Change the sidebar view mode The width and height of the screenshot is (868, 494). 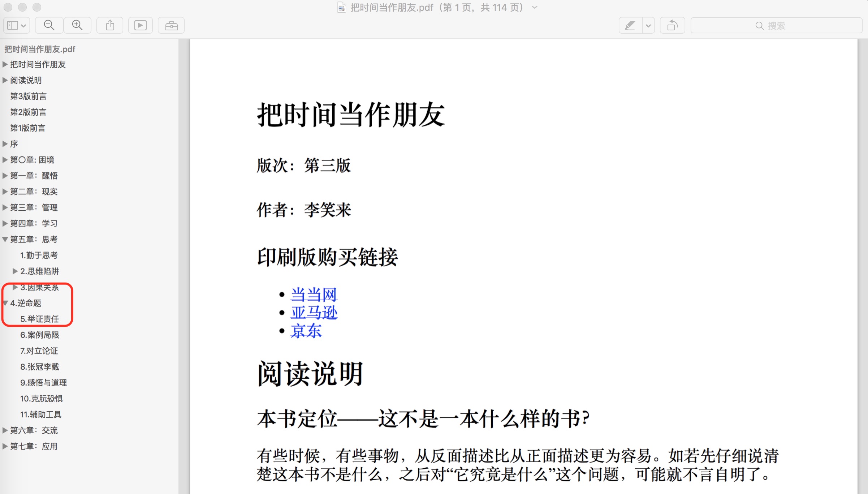point(16,25)
